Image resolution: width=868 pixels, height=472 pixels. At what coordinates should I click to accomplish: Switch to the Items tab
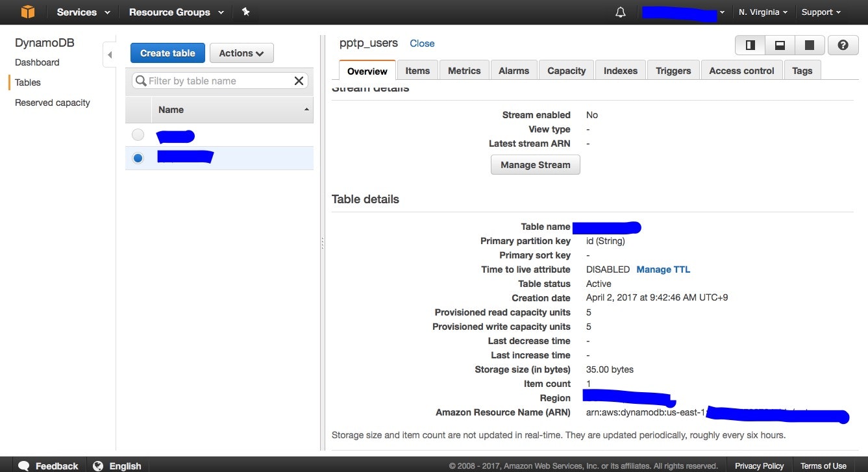click(x=417, y=71)
